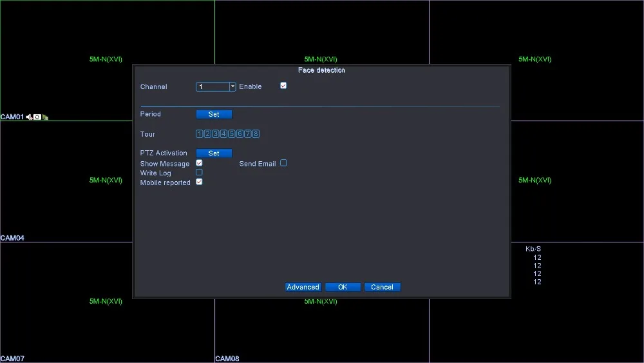Select the CAM07 video pane label
The height and width of the screenshot is (363, 644).
12,358
